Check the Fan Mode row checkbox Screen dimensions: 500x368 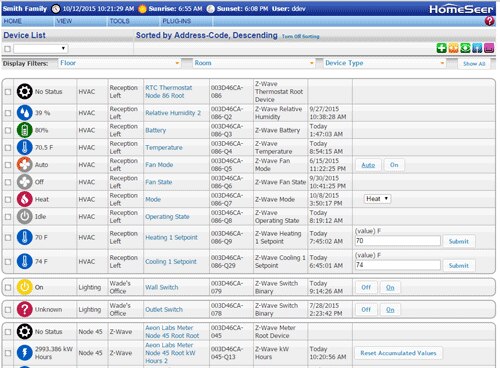[x=8, y=165]
